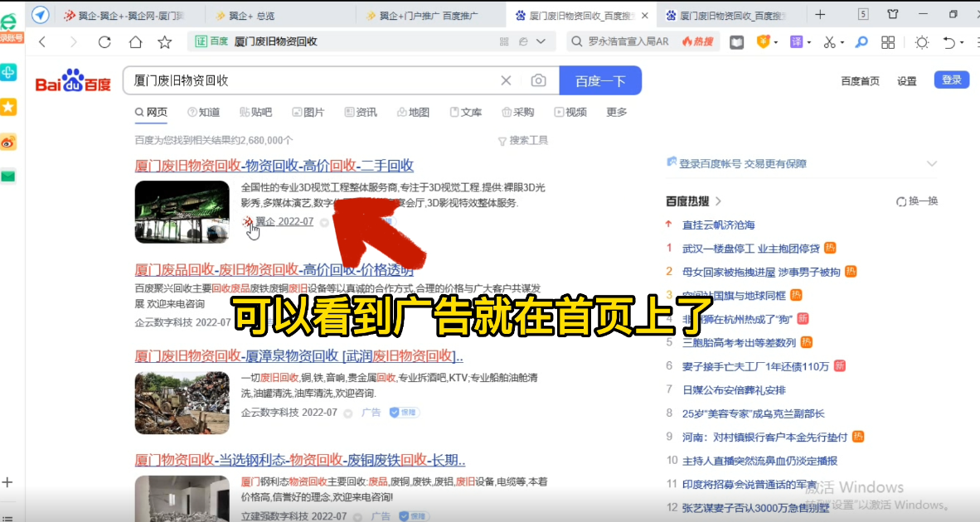The height and width of the screenshot is (522, 980).
Task: Open the green cross sidebar icon
Action: pyautogui.click(x=8, y=72)
